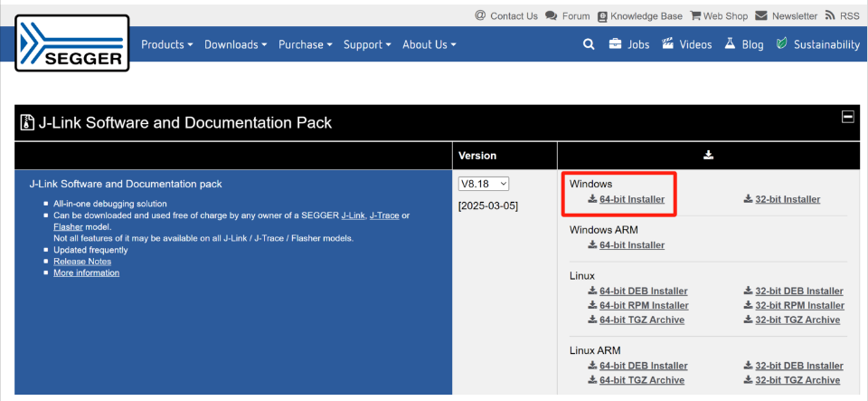The width and height of the screenshot is (868, 401).
Task: Open the J-Trace product link
Action: [384, 215]
